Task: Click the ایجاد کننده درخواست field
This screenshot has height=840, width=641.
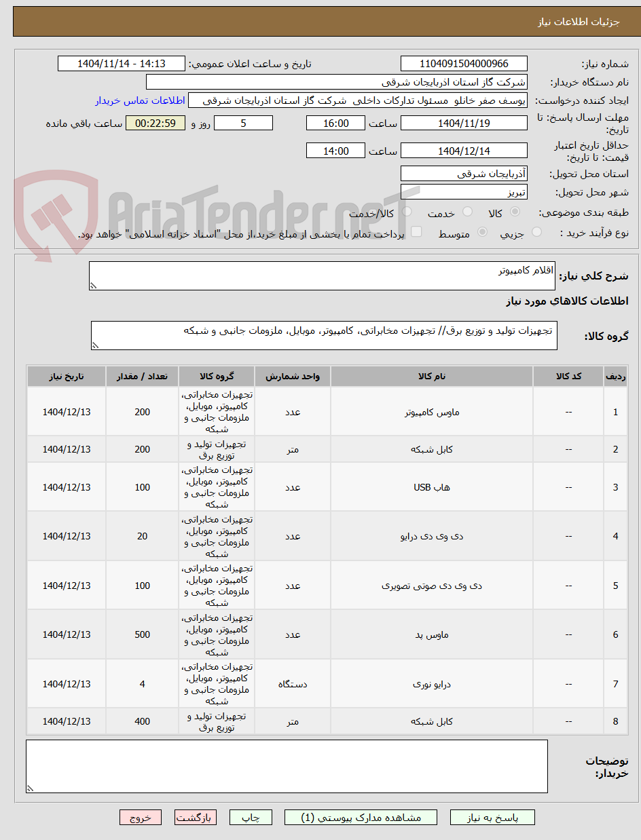Action: 357,100
